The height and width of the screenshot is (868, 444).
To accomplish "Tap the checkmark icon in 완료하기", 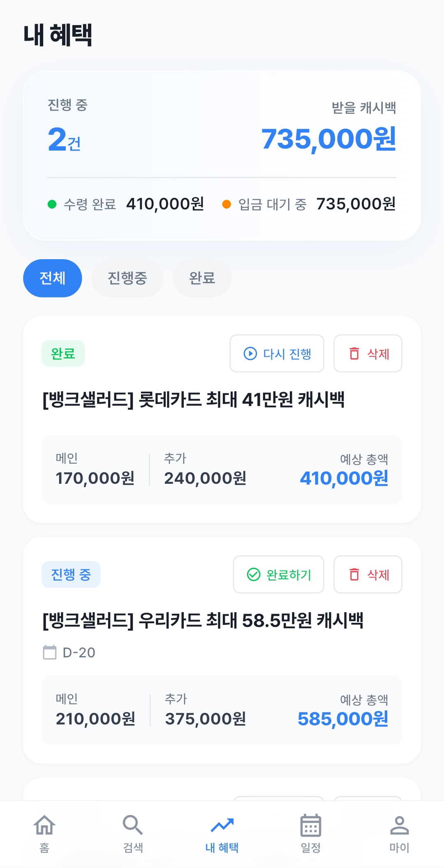I will pyautogui.click(x=254, y=575).
